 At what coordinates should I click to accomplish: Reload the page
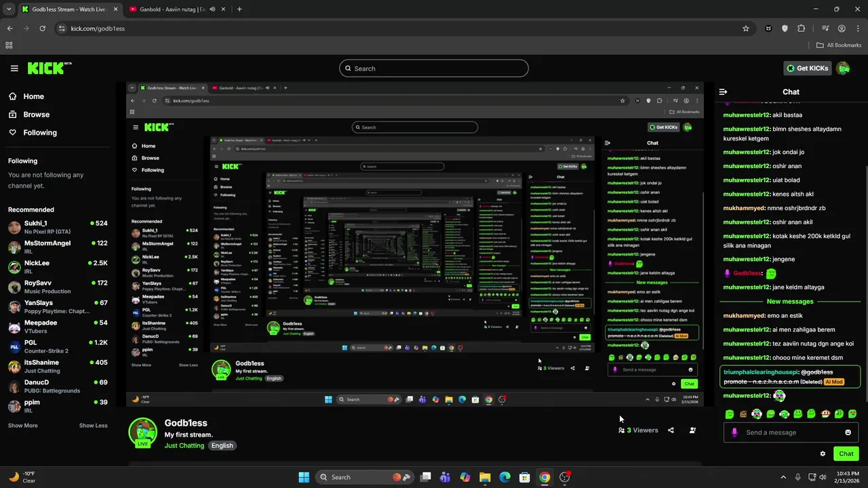pyautogui.click(x=43, y=28)
